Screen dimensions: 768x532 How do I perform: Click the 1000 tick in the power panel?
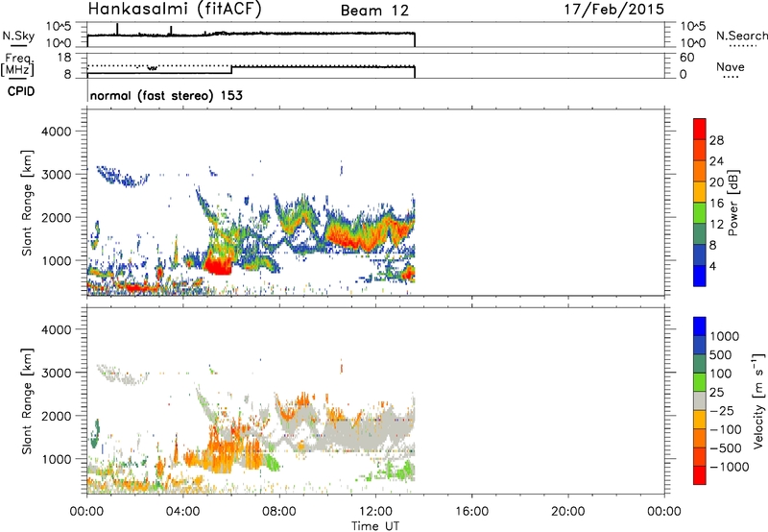[57, 260]
